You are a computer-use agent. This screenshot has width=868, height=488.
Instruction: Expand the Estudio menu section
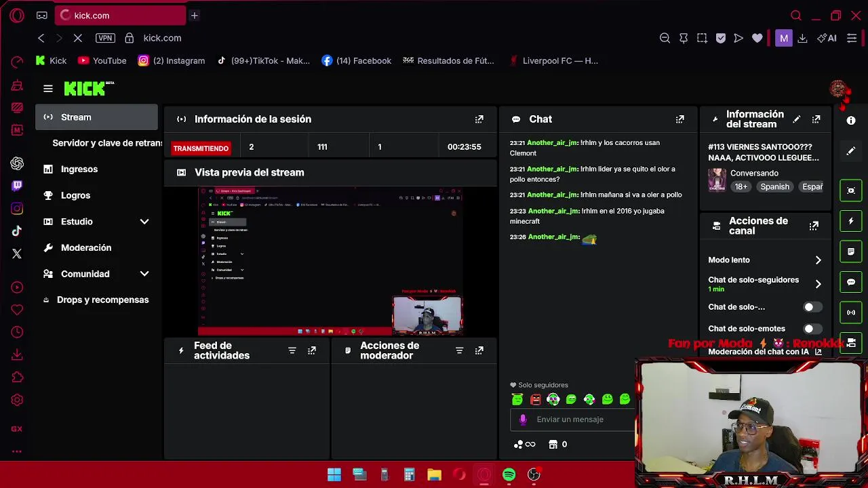coord(144,222)
